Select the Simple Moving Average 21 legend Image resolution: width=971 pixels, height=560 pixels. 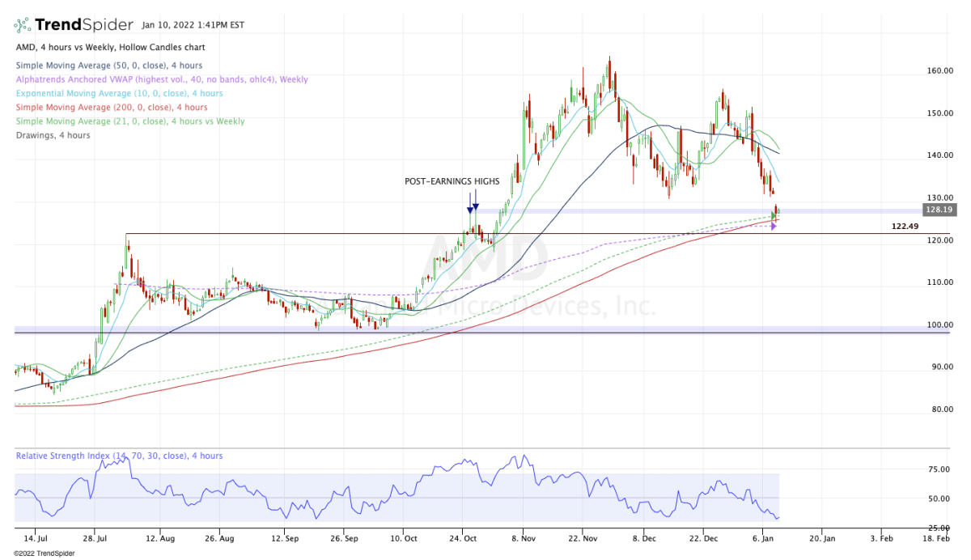click(129, 121)
